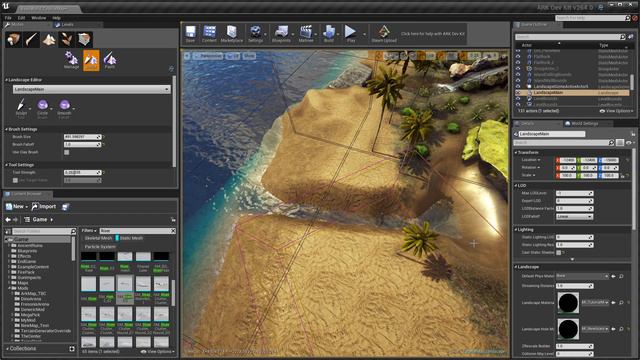
Task: Open the Help menu
Action: (x=56, y=18)
